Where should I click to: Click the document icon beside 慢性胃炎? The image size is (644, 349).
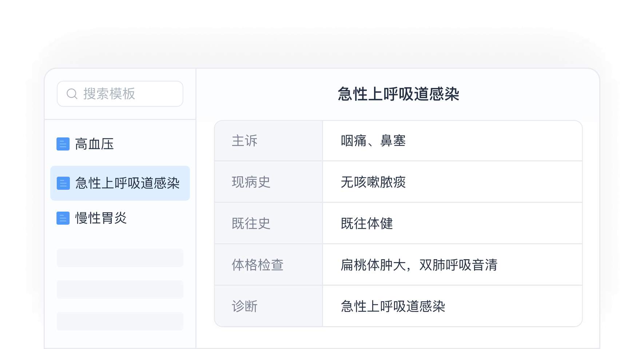pyautogui.click(x=63, y=218)
